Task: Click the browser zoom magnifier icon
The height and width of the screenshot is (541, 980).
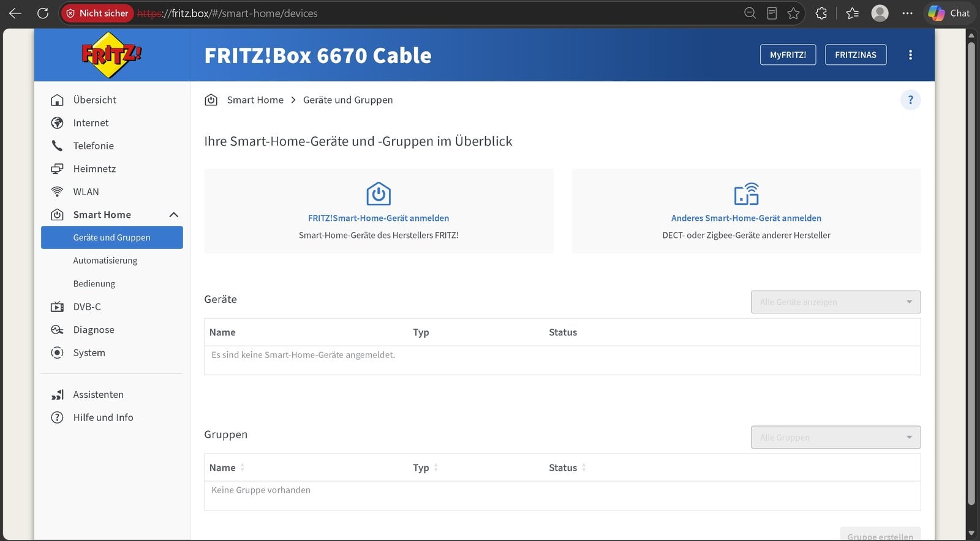Action: click(x=750, y=13)
